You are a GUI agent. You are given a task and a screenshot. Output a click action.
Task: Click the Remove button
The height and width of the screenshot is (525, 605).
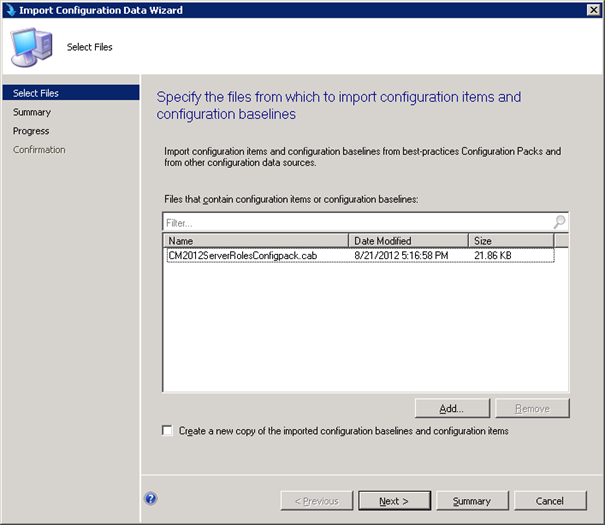[532, 409]
